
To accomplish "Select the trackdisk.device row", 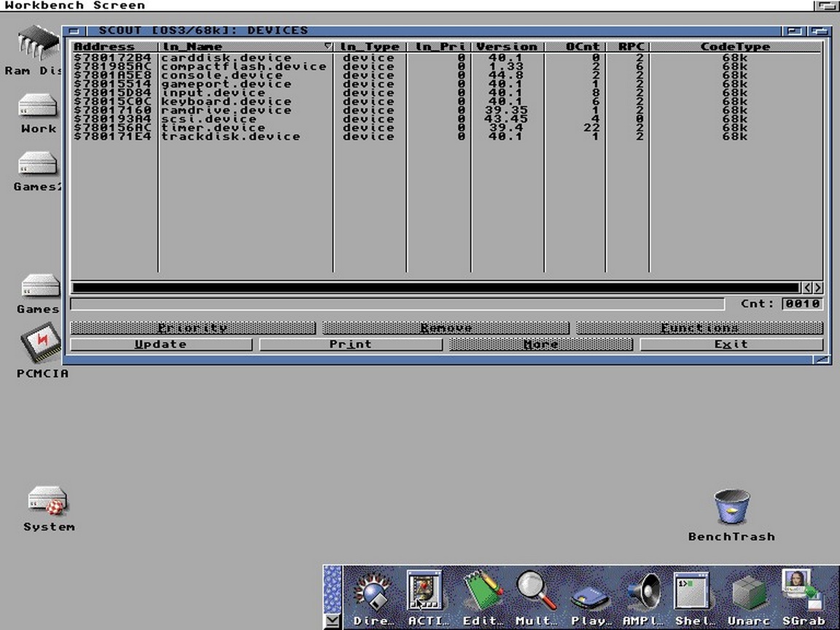I will (x=446, y=136).
